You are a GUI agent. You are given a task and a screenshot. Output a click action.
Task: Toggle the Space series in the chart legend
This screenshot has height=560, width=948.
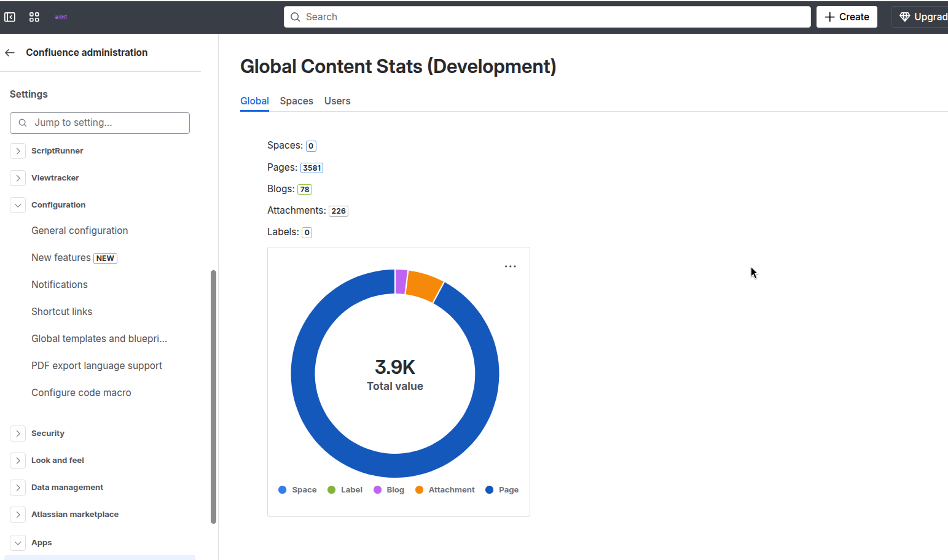pyautogui.click(x=297, y=490)
